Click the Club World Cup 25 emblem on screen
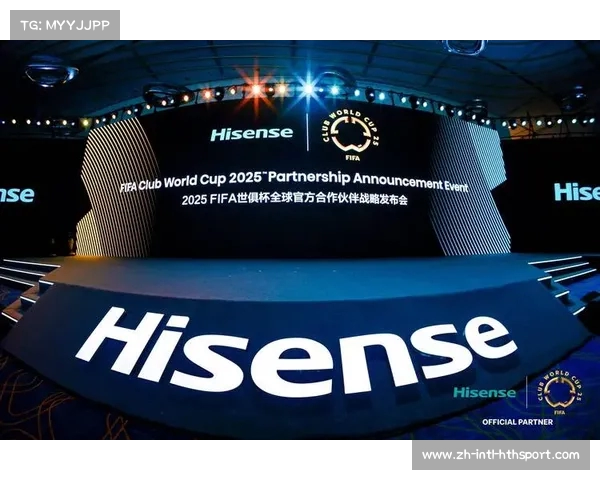 pyautogui.click(x=351, y=135)
